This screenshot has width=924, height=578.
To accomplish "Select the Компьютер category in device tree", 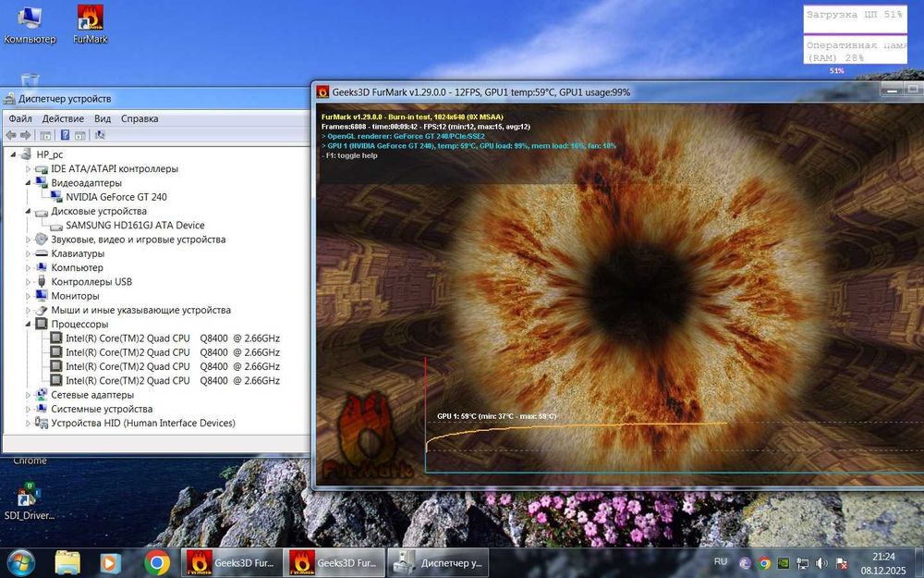I will (x=77, y=268).
